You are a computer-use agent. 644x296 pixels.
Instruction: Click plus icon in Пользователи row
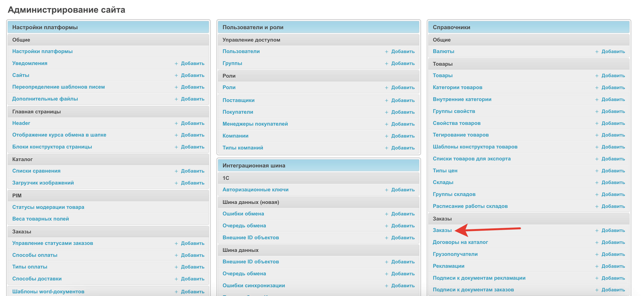(x=386, y=52)
